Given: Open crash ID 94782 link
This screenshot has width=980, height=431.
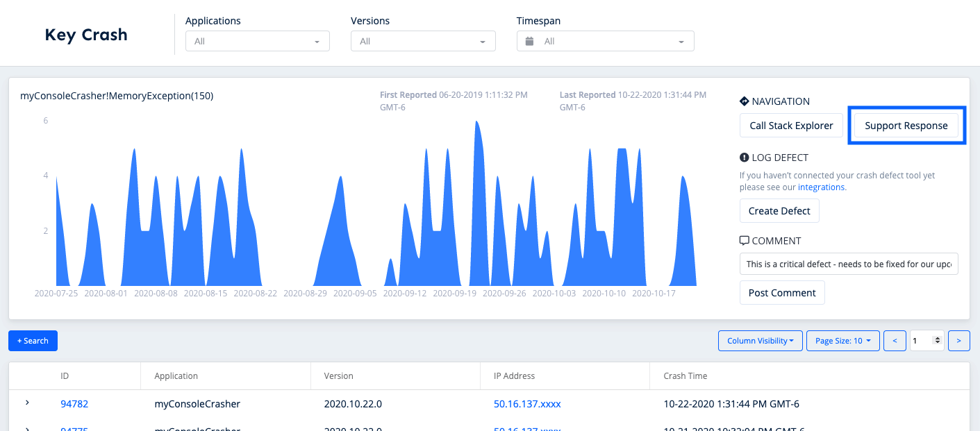Looking at the screenshot, I should point(74,404).
